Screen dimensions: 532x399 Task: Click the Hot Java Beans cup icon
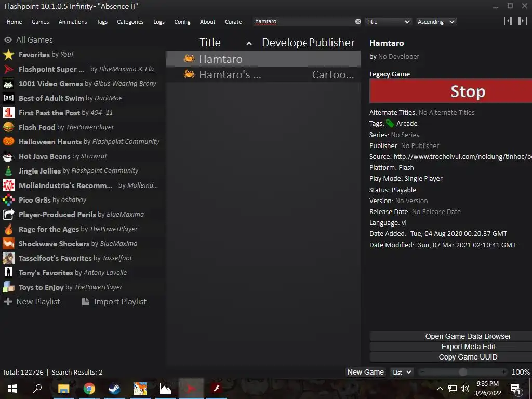pyautogui.click(x=8, y=156)
